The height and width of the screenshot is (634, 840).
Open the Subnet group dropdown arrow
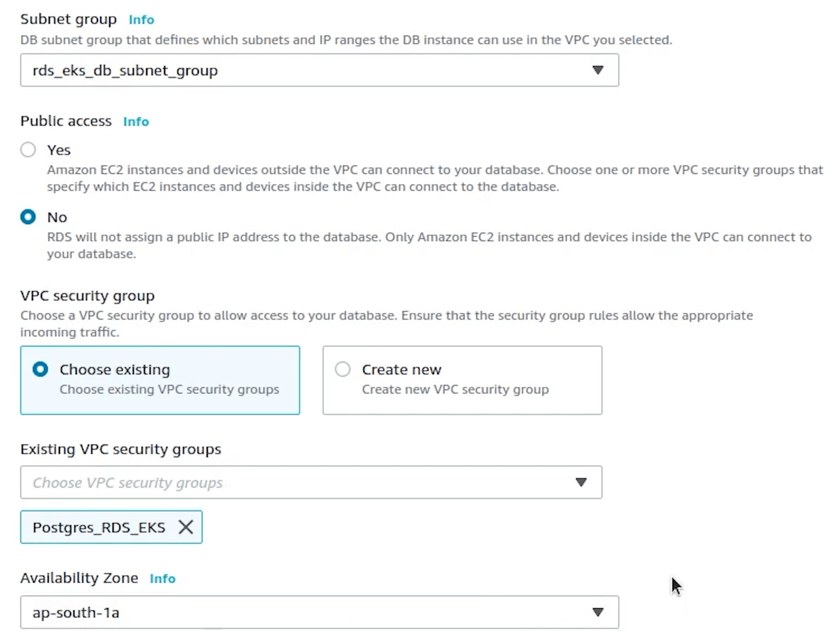[x=598, y=70]
